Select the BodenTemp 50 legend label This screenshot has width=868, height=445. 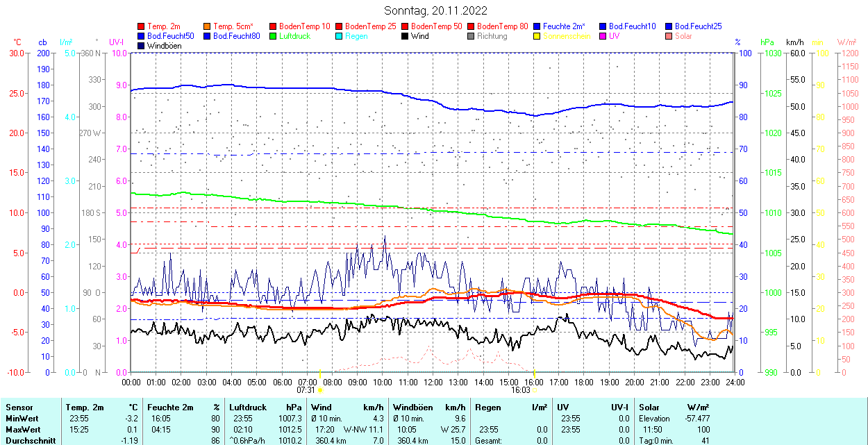click(x=436, y=26)
